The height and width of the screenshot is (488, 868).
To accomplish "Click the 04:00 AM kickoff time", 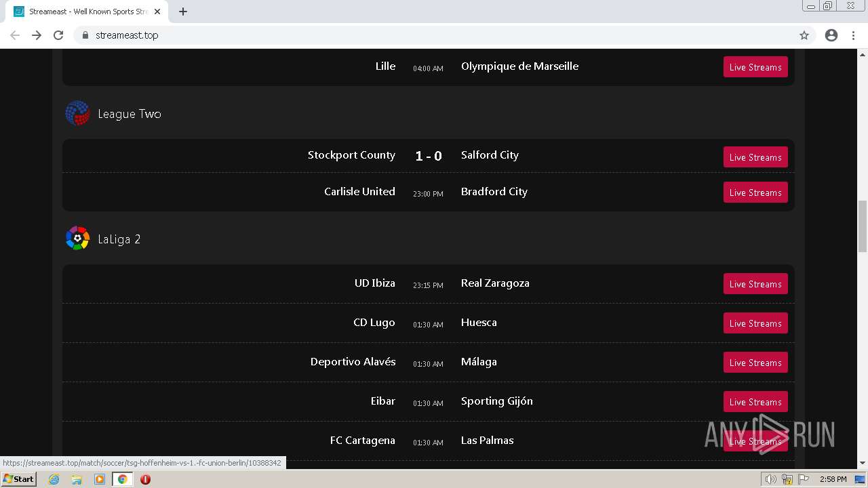I will point(428,68).
